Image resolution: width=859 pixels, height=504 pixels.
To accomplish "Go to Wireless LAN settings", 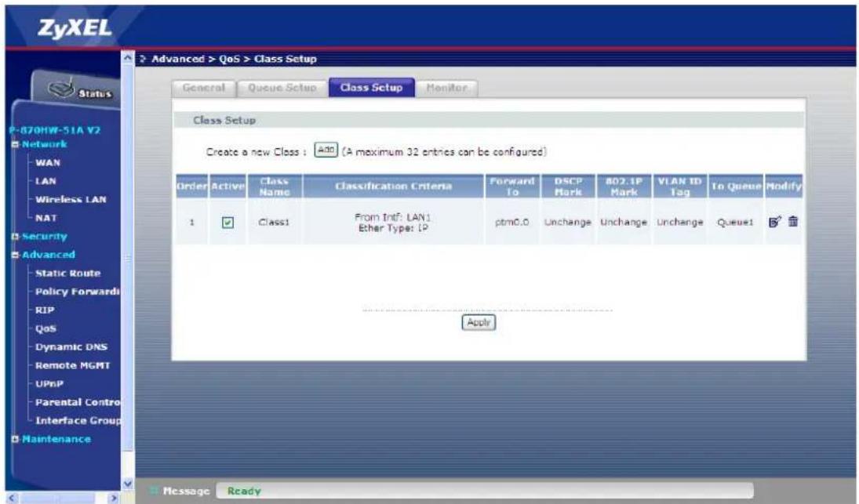I will 71,200.
